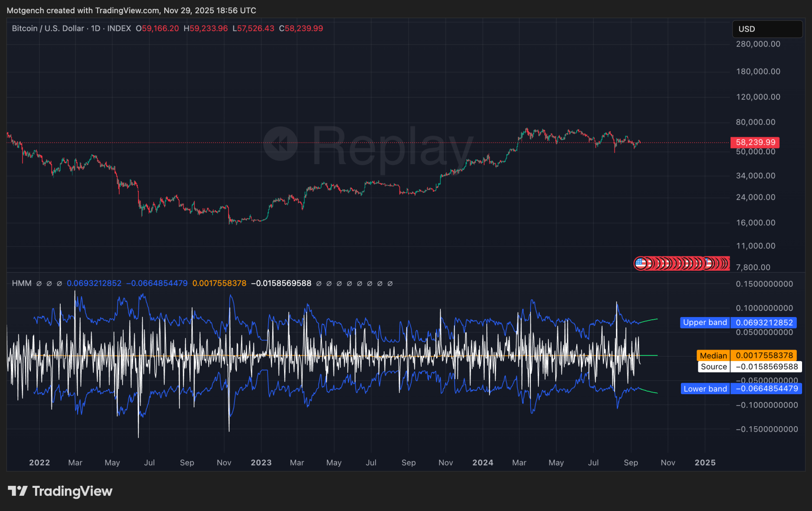Click the 280,000.00 price axis label
This screenshot has width=812, height=511.
pyautogui.click(x=758, y=44)
